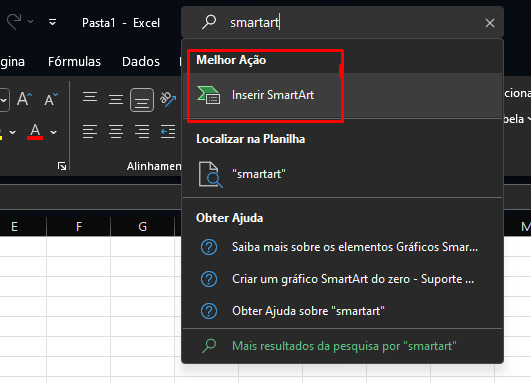Open Mais resultados da pesquisa por "smartart"
Viewport: 531px width, 383px height.
tap(342, 346)
